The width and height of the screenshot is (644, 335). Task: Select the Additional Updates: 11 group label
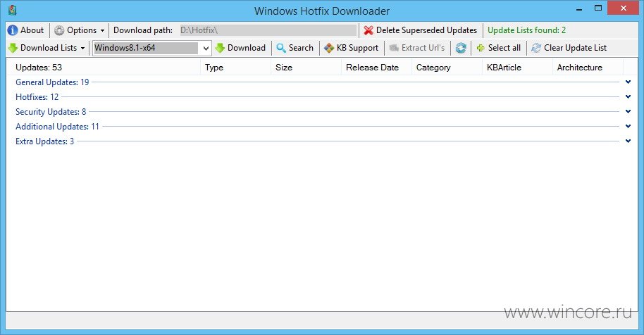coord(58,126)
